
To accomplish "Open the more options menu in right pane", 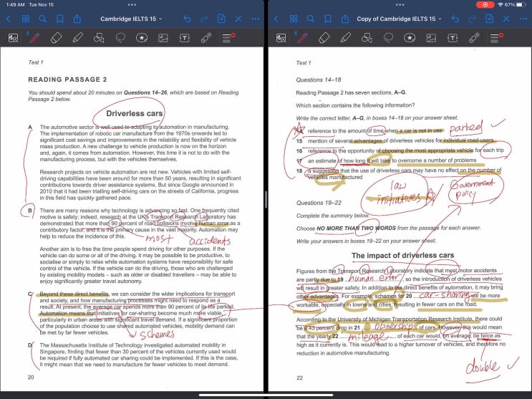I will tap(523, 18).
